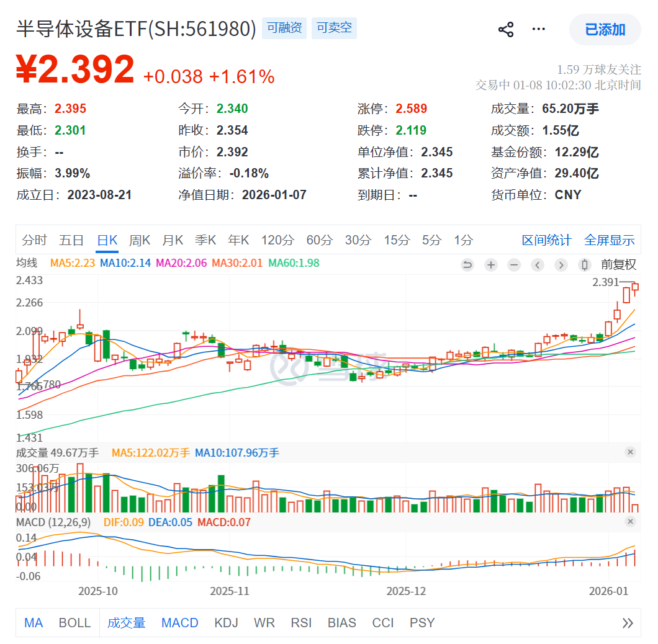Close the MACD indicator panel with its ×

click(x=631, y=522)
